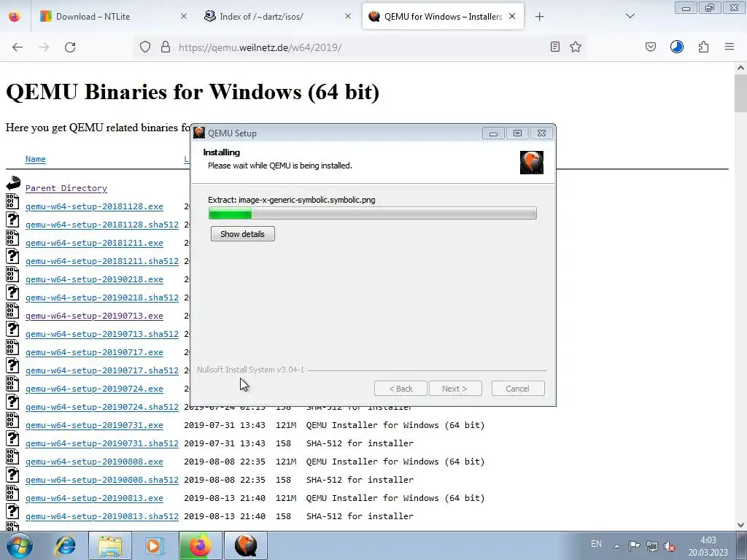The height and width of the screenshot is (560, 747).
Task: Download qemu-w64-setup-20190731.exe
Action: (x=94, y=425)
